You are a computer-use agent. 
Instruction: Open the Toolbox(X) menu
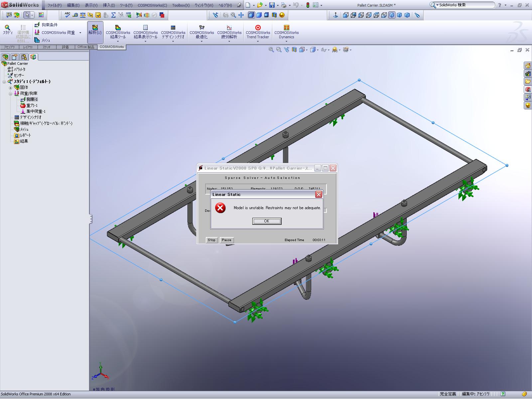click(x=181, y=5)
